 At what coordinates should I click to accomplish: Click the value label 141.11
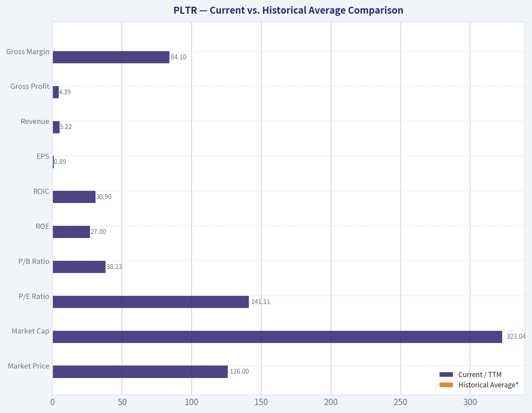point(261,302)
